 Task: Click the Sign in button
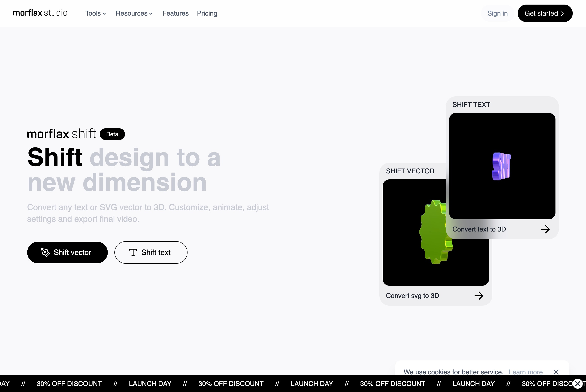(x=497, y=13)
